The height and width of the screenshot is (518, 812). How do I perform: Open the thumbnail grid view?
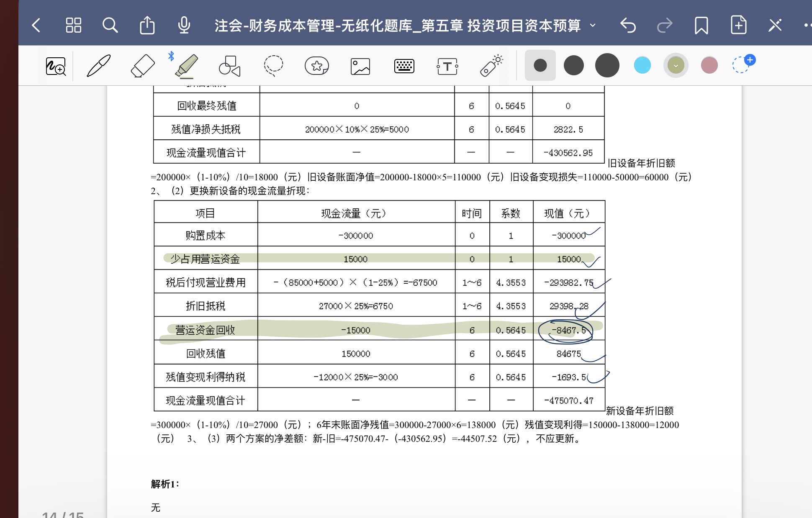click(x=73, y=26)
